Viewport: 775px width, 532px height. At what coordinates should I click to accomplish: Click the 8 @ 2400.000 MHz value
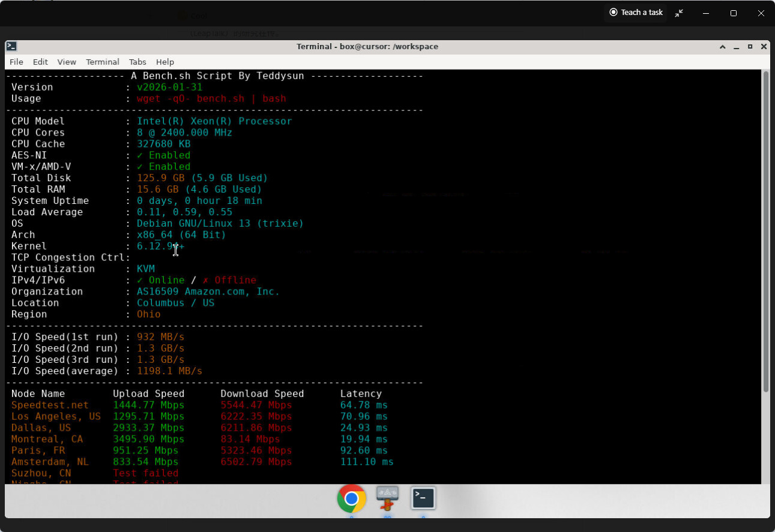tap(184, 133)
